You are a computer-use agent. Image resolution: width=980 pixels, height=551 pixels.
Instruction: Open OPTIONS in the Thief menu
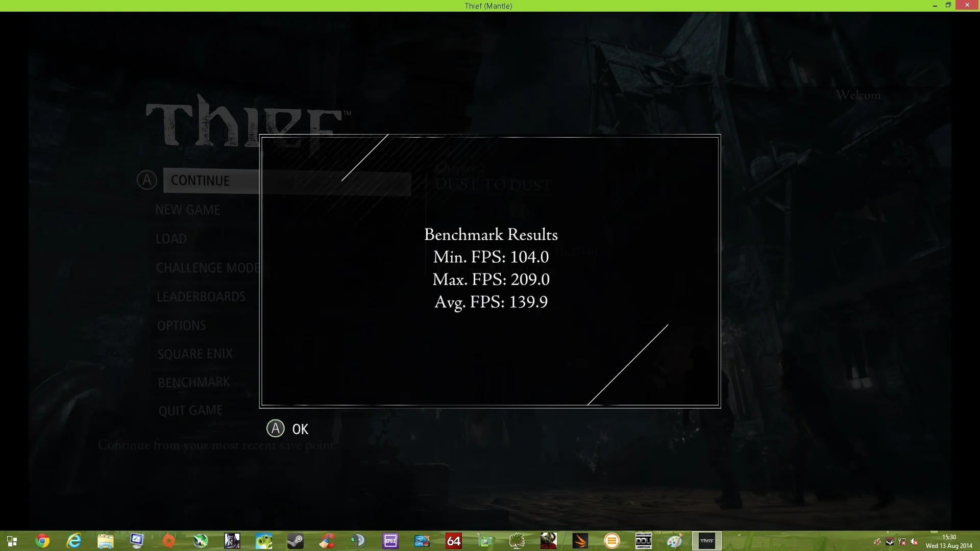[x=182, y=325]
